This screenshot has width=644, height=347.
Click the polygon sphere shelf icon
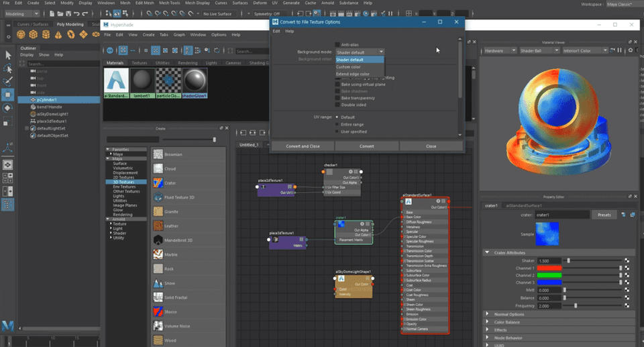tap(21, 34)
